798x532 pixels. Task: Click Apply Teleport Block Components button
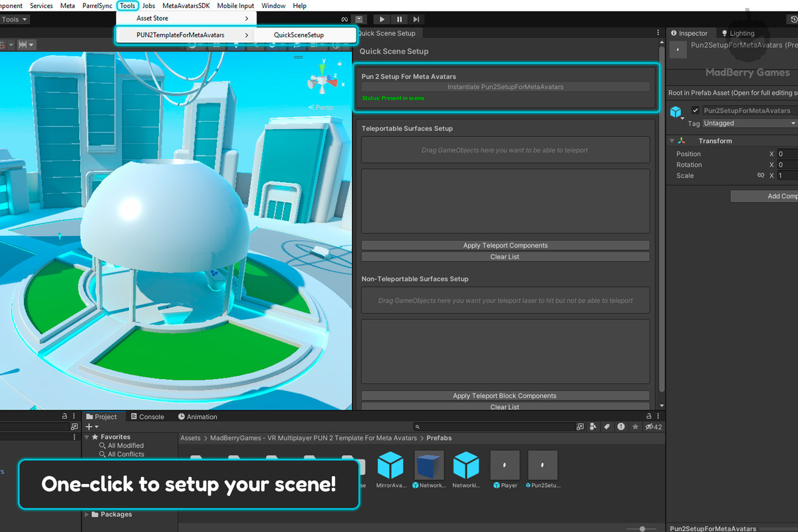coord(505,396)
